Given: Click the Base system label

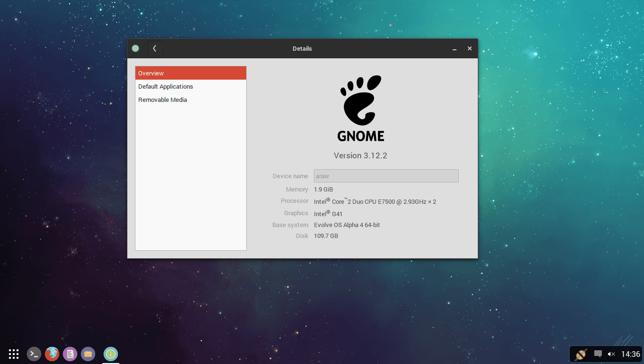Looking at the screenshot, I should (x=290, y=225).
